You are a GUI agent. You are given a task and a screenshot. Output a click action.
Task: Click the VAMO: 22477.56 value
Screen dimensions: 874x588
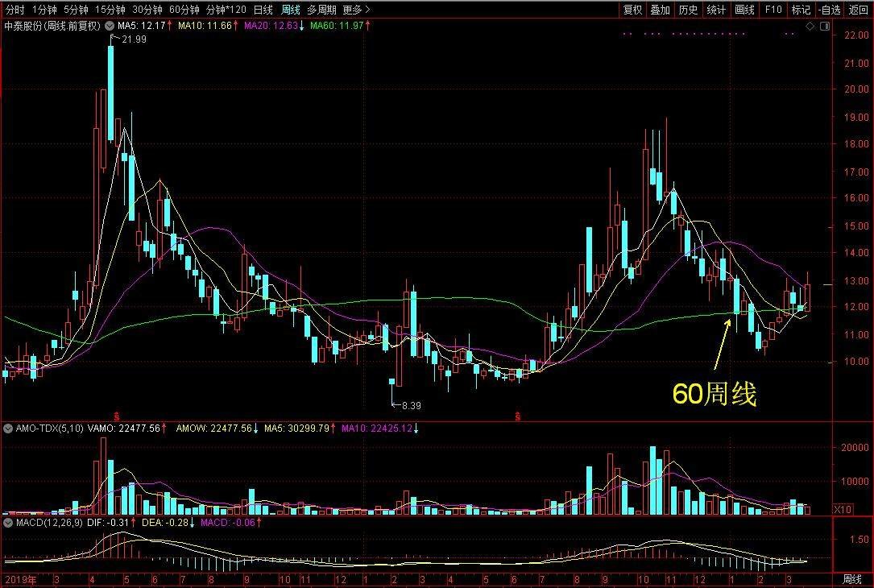(123, 429)
